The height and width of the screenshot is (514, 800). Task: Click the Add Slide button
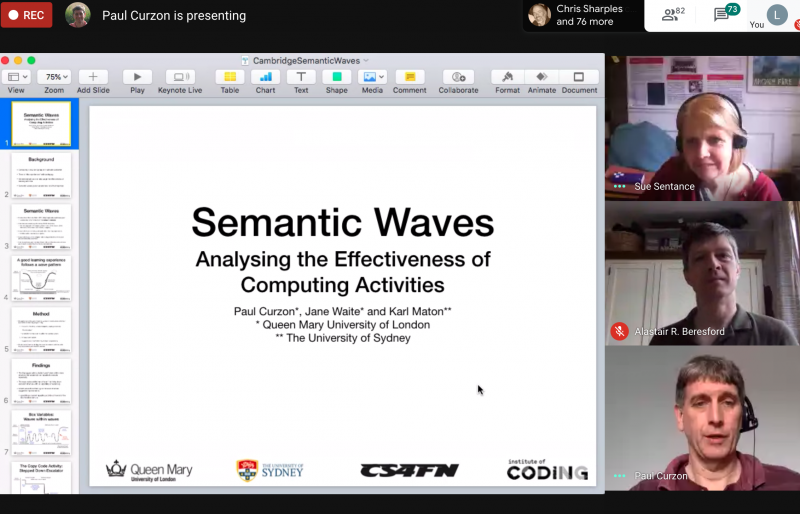point(93,77)
